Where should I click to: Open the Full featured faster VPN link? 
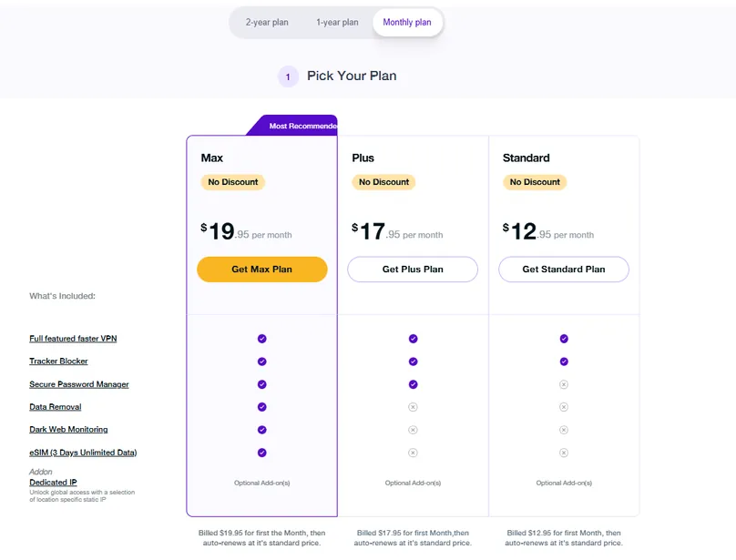73,339
